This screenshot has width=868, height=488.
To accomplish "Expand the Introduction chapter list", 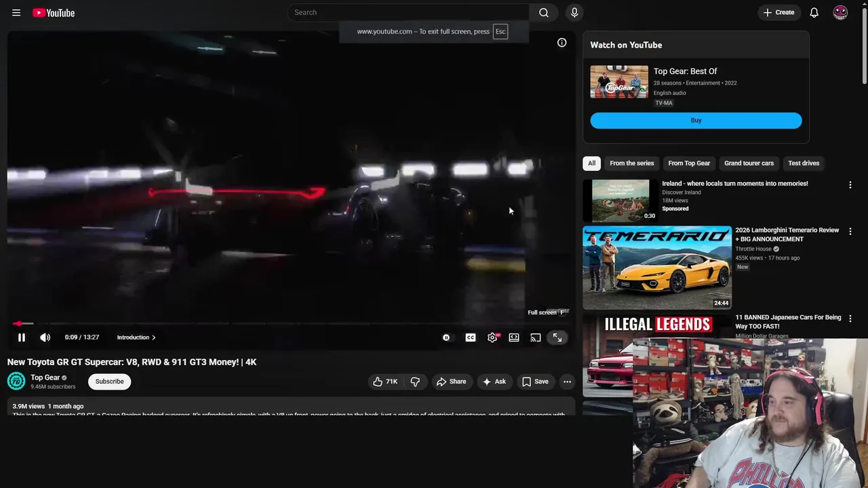I will coord(136,338).
